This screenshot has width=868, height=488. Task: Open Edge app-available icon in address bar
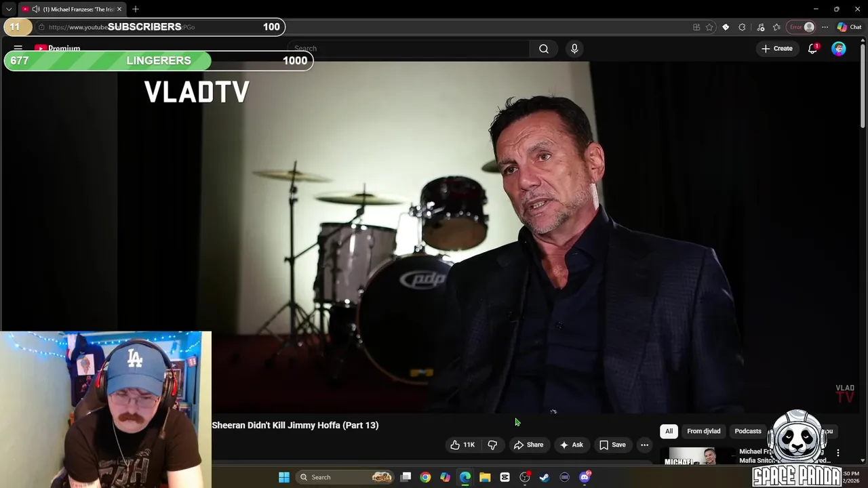coord(696,27)
